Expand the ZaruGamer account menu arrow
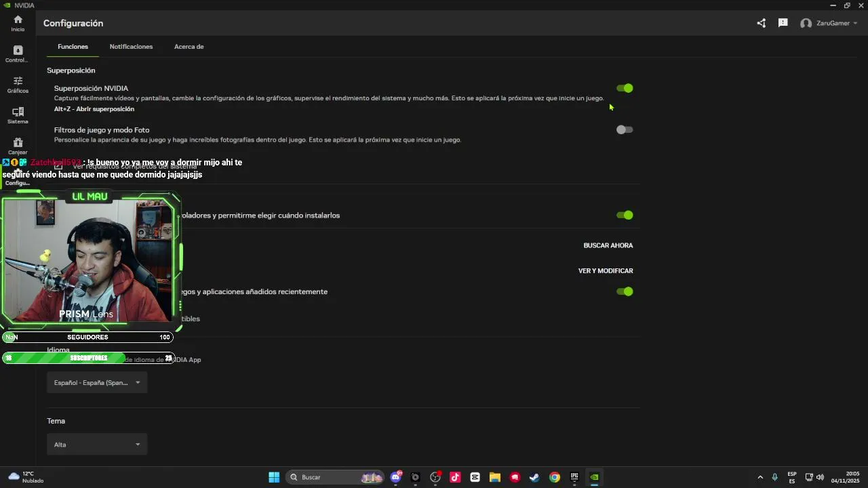The height and width of the screenshot is (488, 868). 855,23
